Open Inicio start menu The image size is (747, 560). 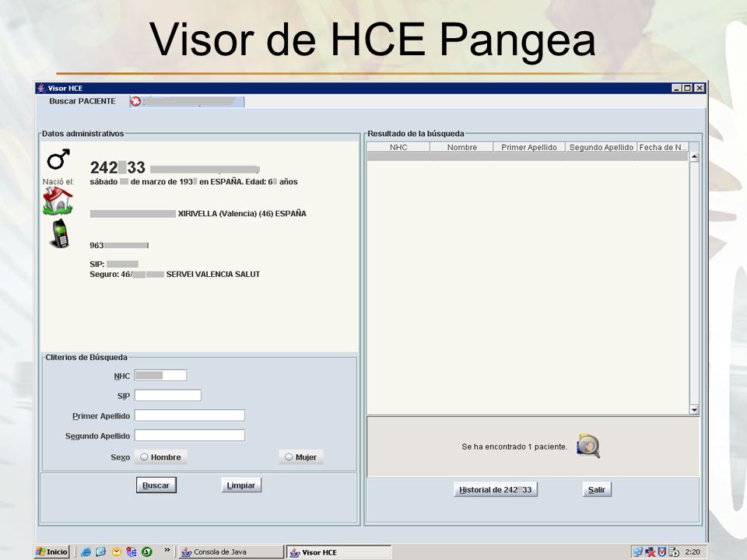click(52, 552)
